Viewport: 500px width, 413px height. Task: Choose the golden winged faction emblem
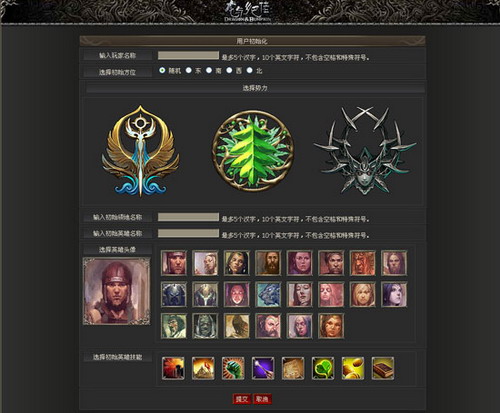click(140, 151)
